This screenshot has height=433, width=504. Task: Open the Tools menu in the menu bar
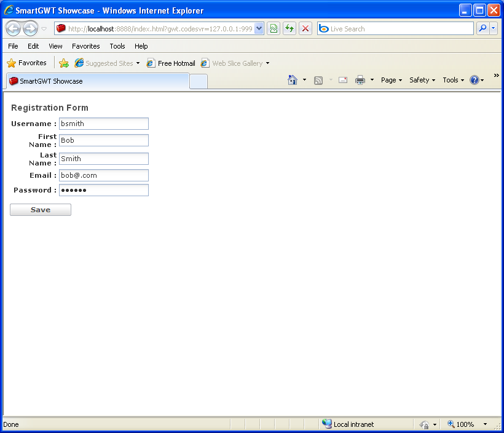tap(117, 46)
